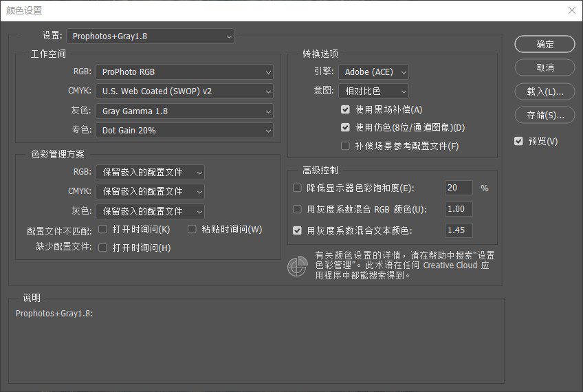Image resolution: width=583 pixels, height=392 pixels.
Task: Open the working space RGB dropdown ProPhoto RGB
Action: (184, 72)
